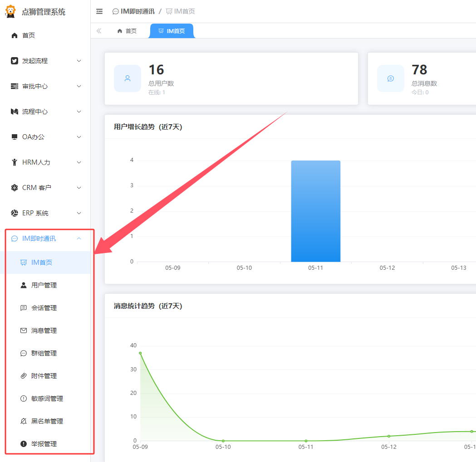476x462 pixels.
Task: Click the 群组管理 chat icon
Action: coord(24,353)
